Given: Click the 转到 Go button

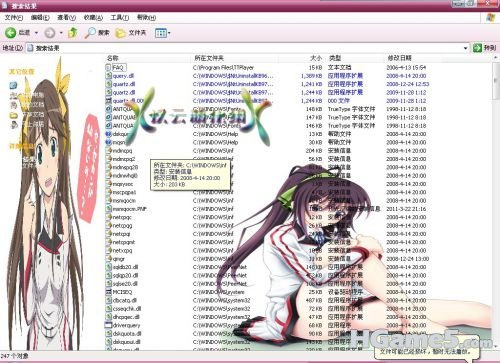Looking at the screenshot, I should click(x=485, y=48).
